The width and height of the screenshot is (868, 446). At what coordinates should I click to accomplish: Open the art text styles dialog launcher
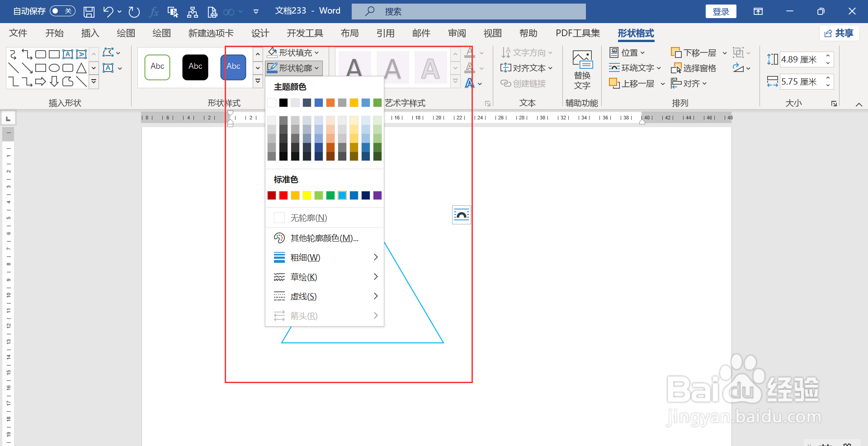[x=487, y=104]
